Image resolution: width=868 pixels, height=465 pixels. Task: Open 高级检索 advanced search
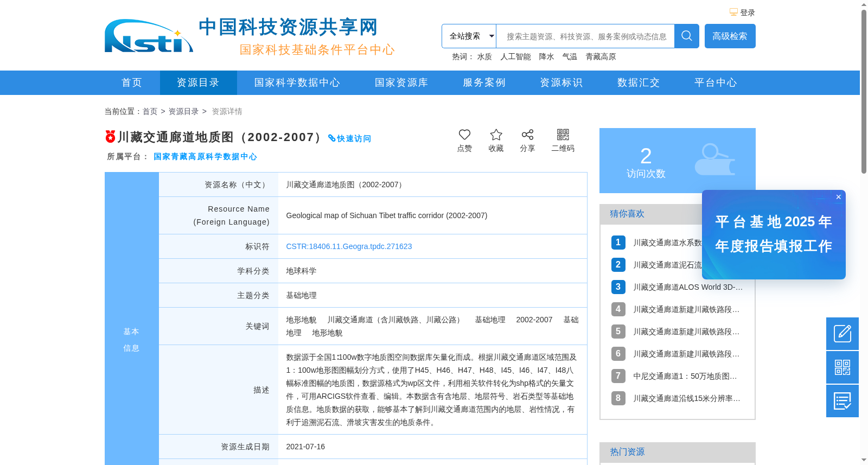click(x=730, y=36)
